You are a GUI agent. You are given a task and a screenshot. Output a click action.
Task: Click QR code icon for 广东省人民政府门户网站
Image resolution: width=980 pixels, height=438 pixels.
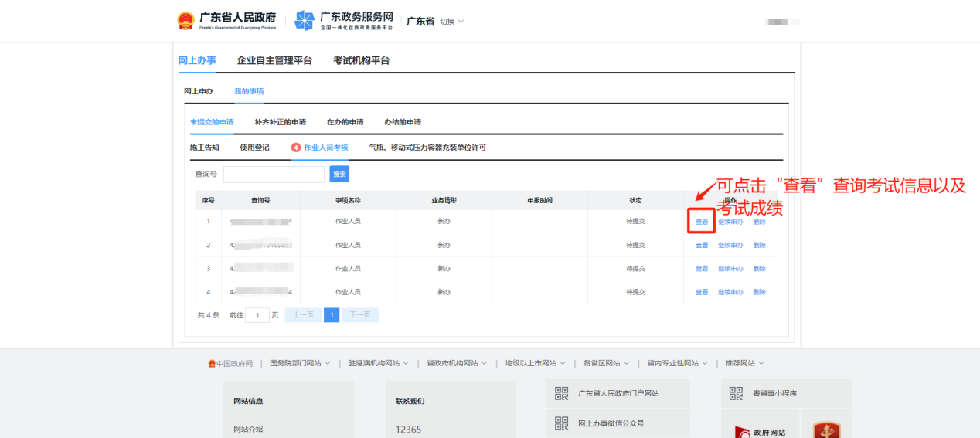click(562, 393)
